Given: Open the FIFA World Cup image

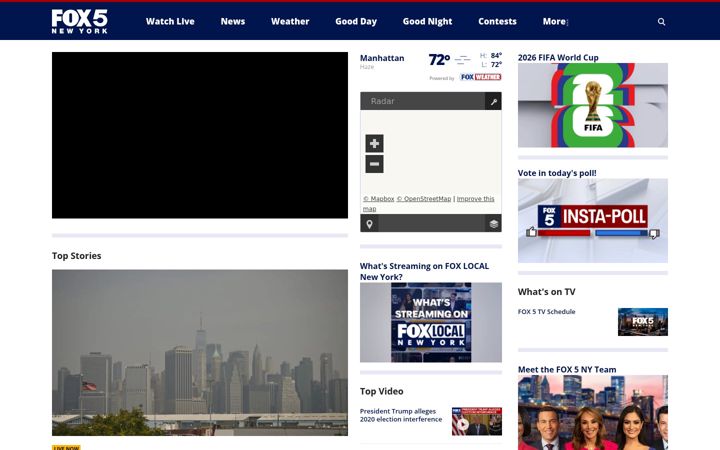Looking at the screenshot, I should pos(593,105).
